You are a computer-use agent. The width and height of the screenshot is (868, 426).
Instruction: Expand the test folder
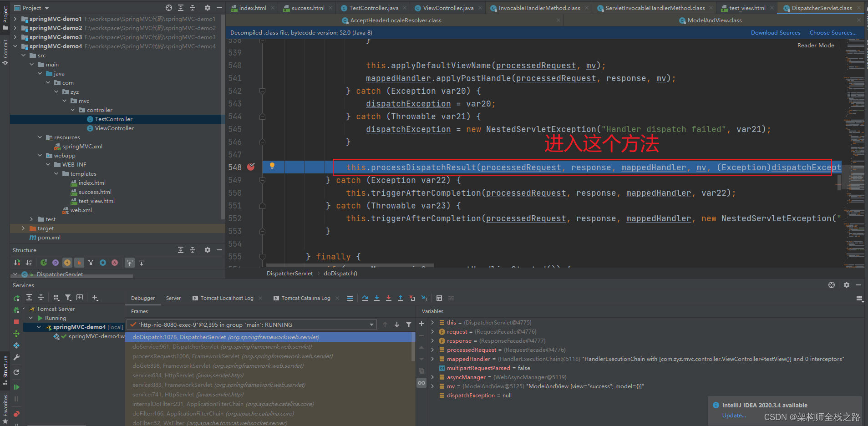(x=32, y=219)
